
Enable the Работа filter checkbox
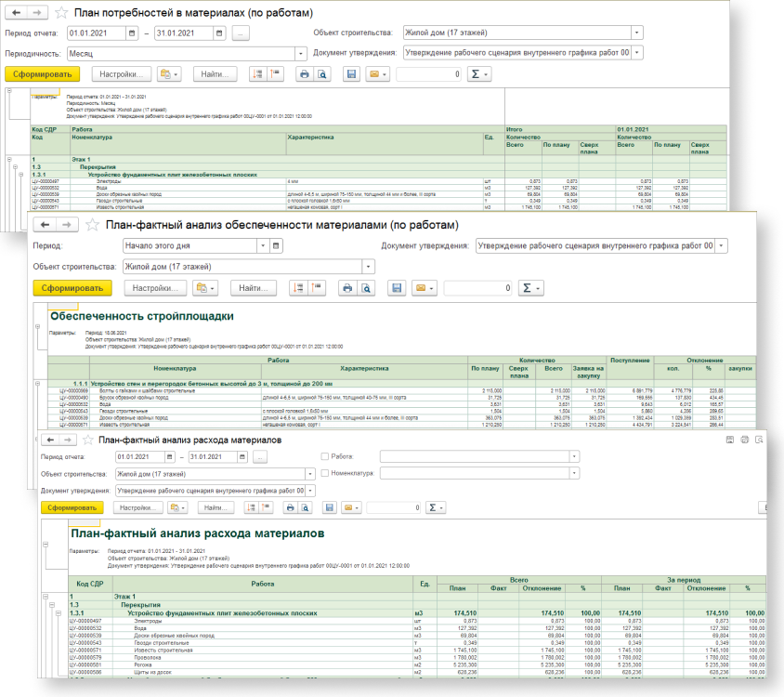pos(324,457)
